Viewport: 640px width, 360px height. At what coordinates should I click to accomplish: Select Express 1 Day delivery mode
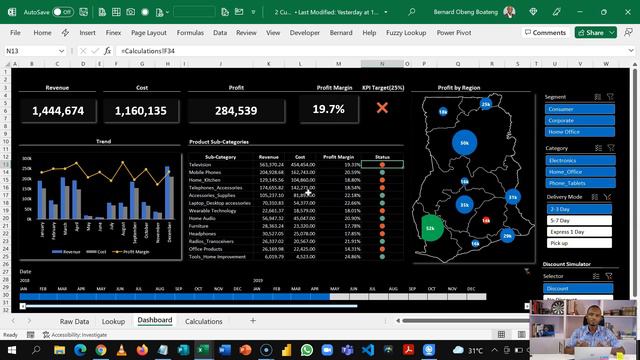coord(579,231)
